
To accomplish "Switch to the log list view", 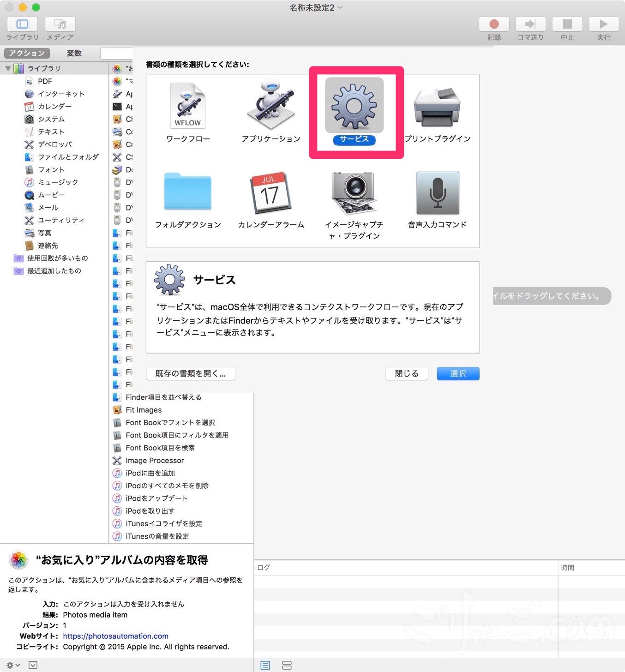I will click(x=265, y=665).
